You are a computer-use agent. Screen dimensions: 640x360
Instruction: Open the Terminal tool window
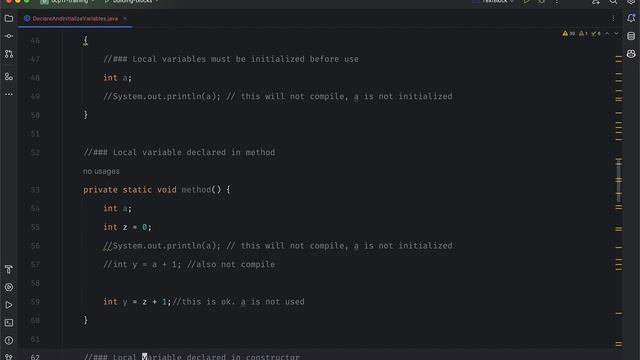click(9, 323)
